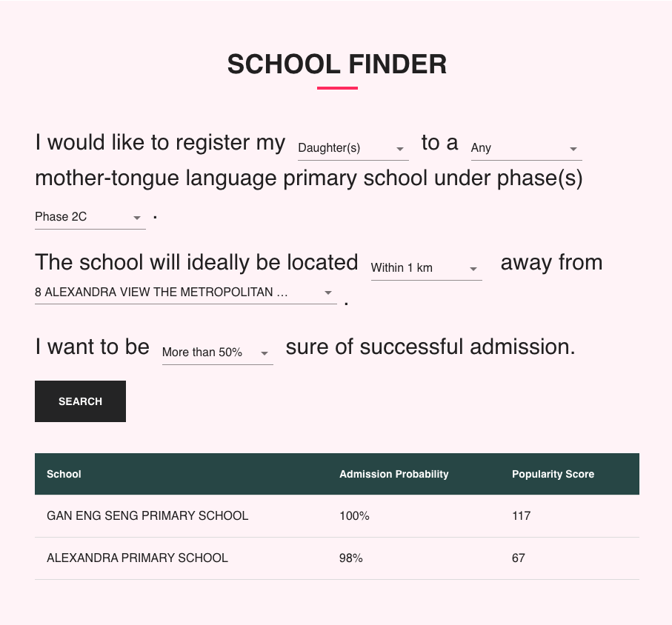Sort by Admission Probability column header

[394, 474]
